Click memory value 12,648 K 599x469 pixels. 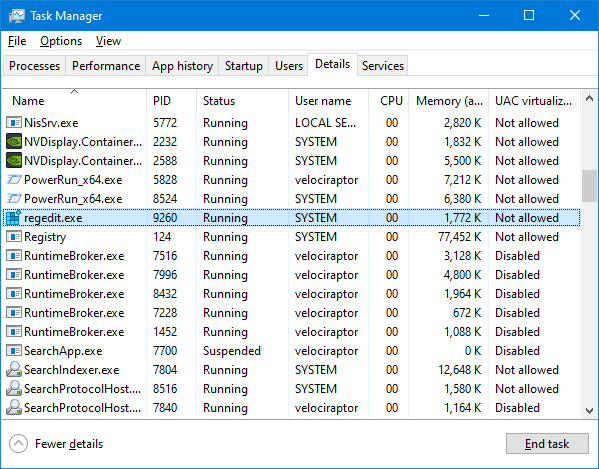(x=460, y=370)
